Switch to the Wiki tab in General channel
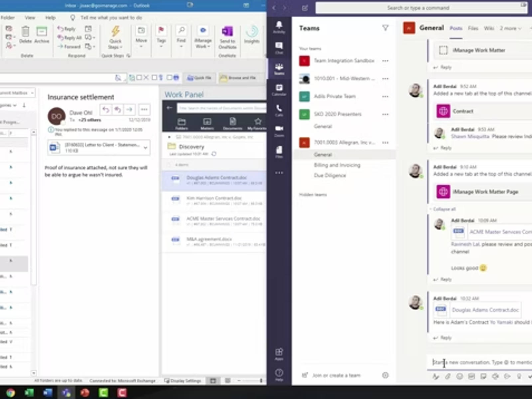The width and height of the screenshot is (532, 399). coord(489,28)
